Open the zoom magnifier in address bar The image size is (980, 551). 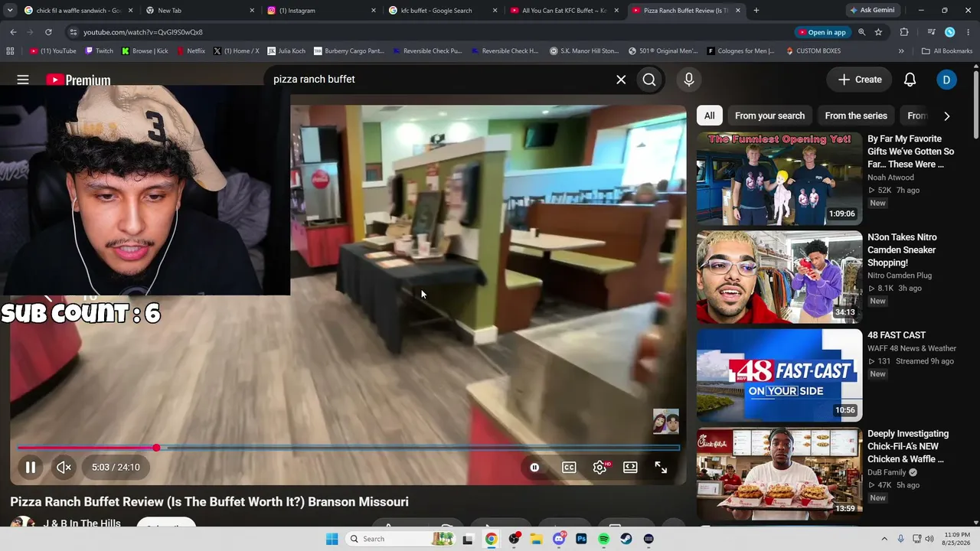861,32
